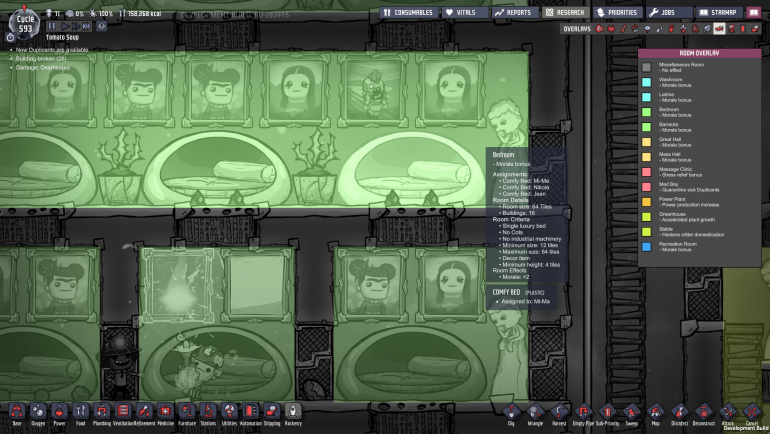Open the pink codex book button

click(x=754, y=13)
